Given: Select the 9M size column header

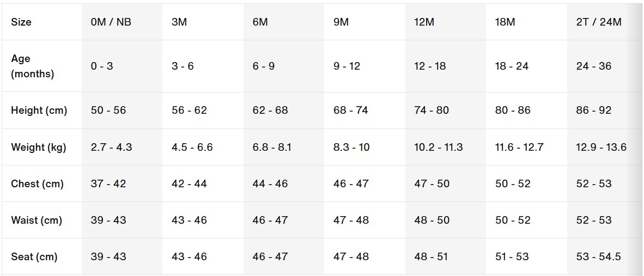Looking at the screenshot, I should [x=341, y=22].
